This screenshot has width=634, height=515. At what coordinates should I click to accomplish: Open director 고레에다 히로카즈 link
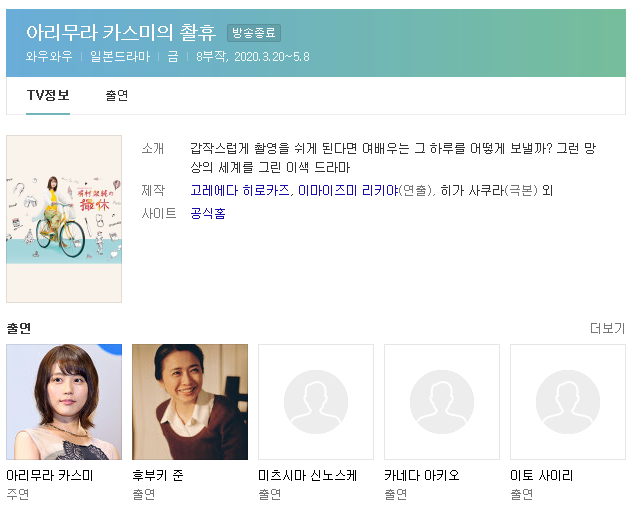pos(240,190)
